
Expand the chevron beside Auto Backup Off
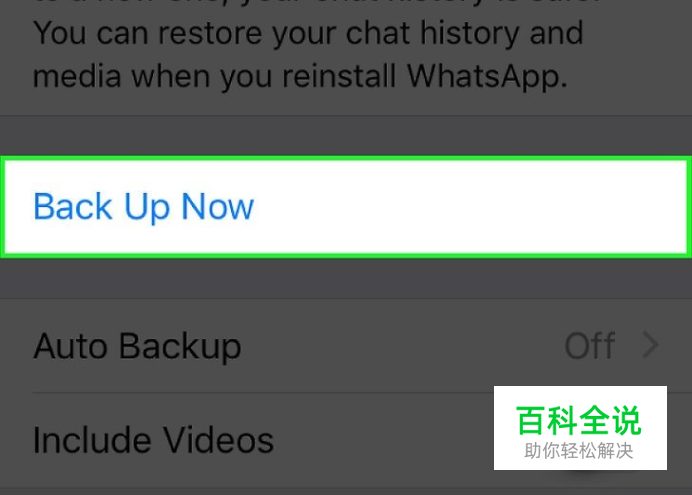[650, 345]
